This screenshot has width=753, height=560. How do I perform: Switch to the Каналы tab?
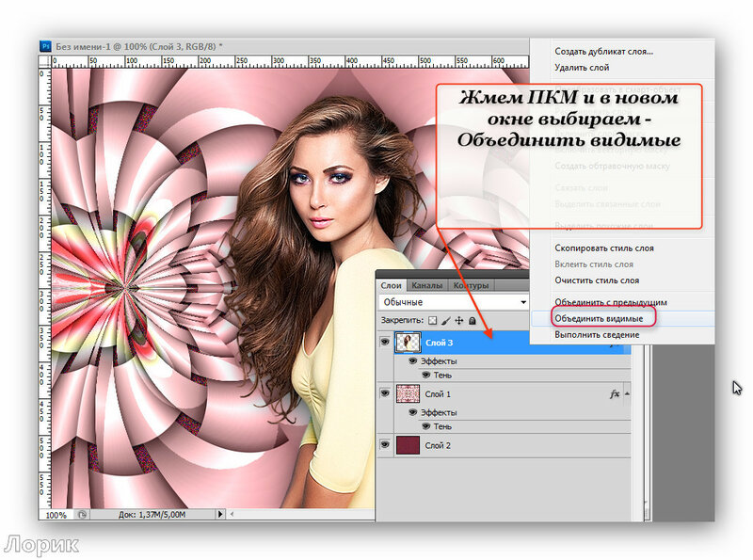point(427,285)
